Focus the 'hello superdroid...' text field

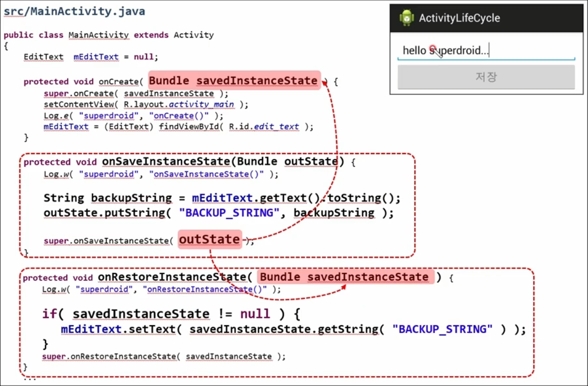pyautogui.click(x=486, y=50)
